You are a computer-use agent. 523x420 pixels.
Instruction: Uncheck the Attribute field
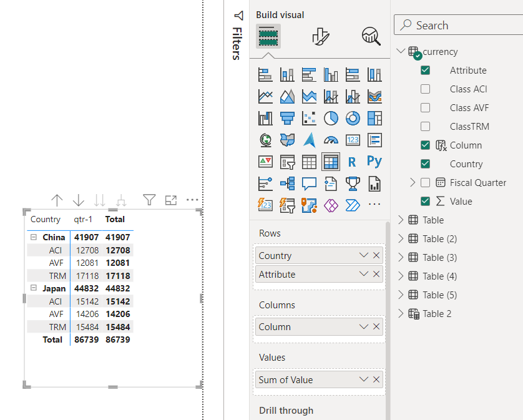coord(425,71)
